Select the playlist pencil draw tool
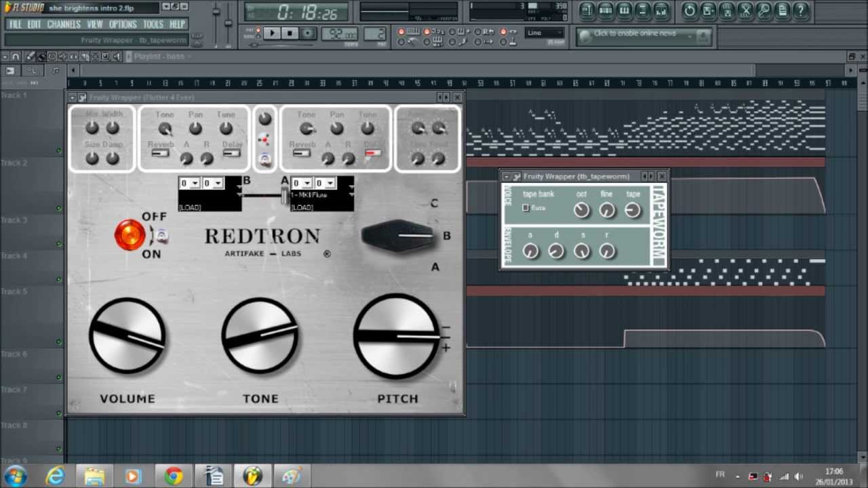This screenshot has height=488, width=868. tap(31, 57)
